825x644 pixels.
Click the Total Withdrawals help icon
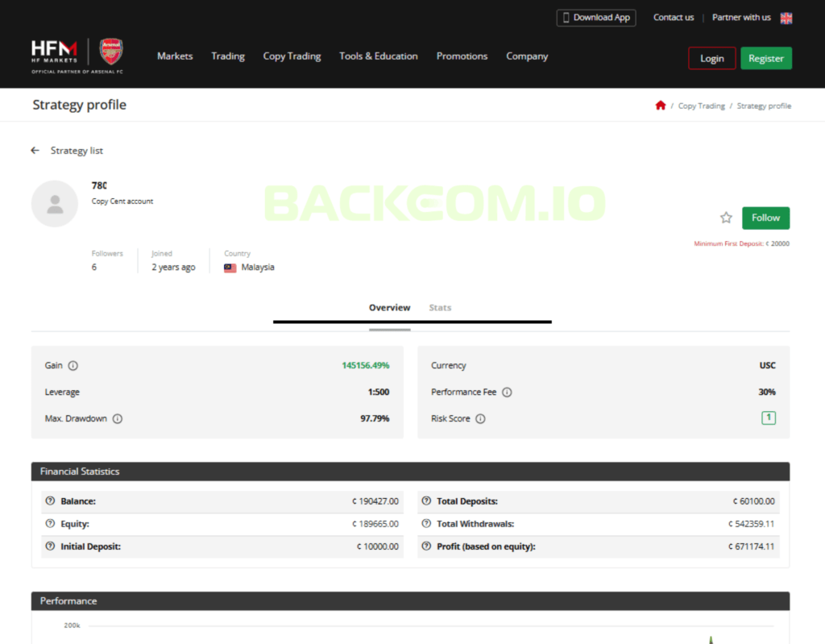pos(426,524)
